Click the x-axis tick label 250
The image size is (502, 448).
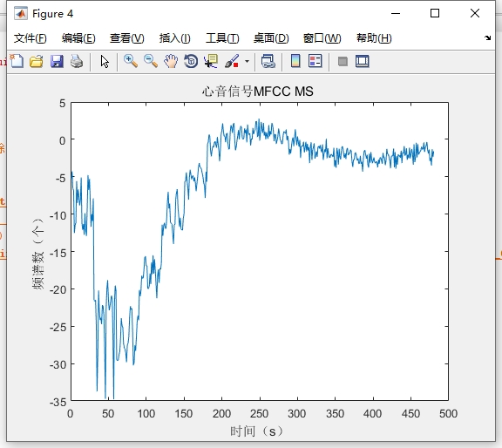click(260, 413)
